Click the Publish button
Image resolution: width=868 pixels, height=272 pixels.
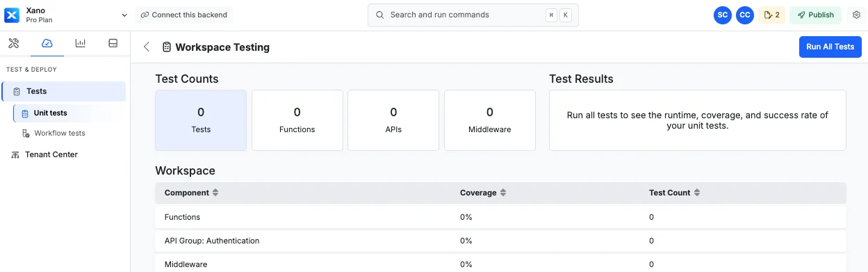(x=816, y=15)
